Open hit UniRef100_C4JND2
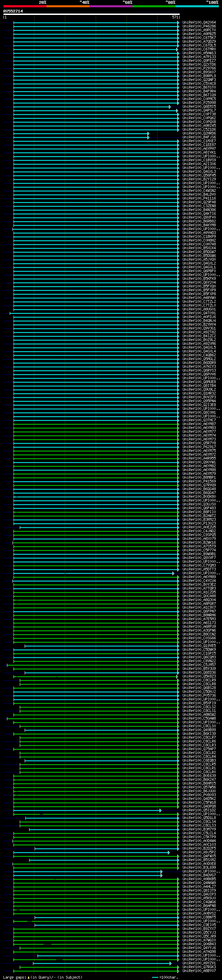Screen dimensions: 222x980 pos(199,531)
